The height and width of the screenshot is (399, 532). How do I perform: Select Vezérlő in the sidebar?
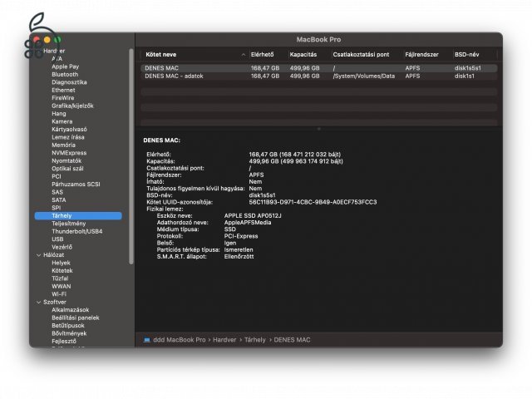(x=62, y=247)
